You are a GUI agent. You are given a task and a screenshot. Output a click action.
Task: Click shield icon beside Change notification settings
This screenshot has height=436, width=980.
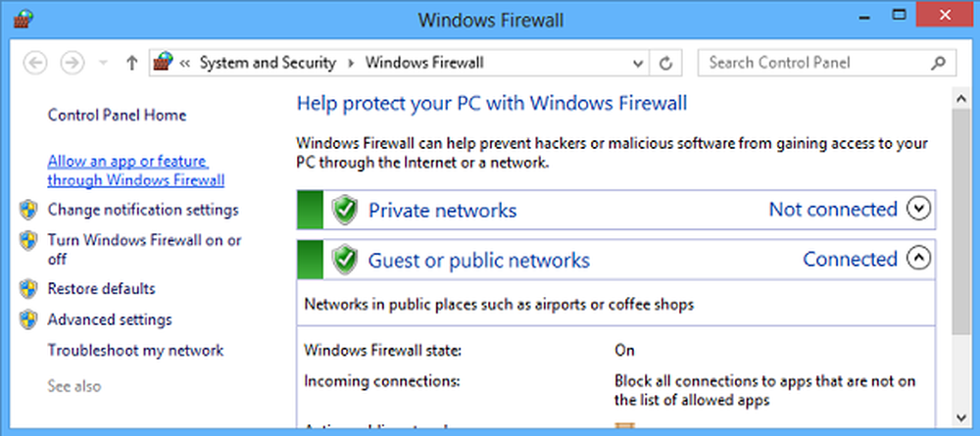point(28,210)
